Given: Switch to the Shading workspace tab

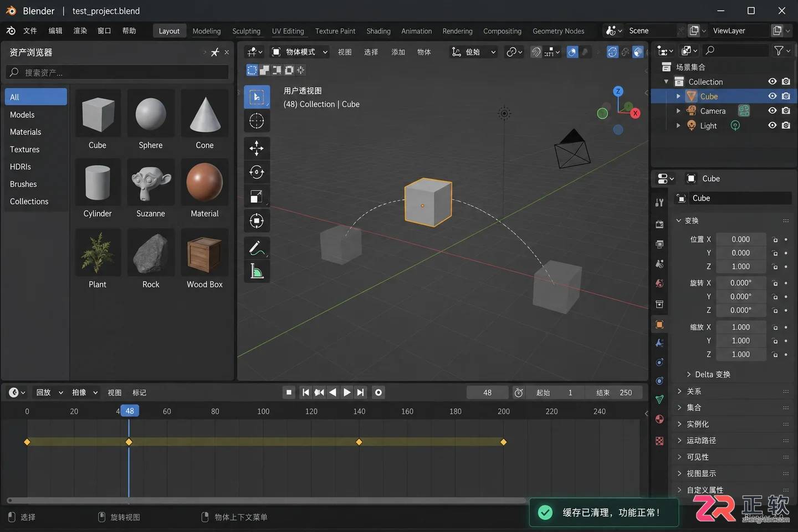Looking at the screenshot, I should point(378,31).
